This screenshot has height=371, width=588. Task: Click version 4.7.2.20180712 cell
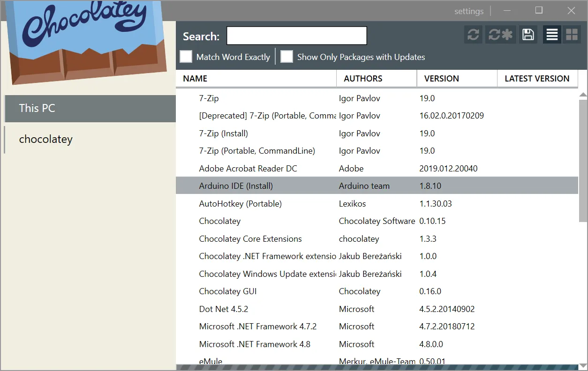tap(447, 326)
